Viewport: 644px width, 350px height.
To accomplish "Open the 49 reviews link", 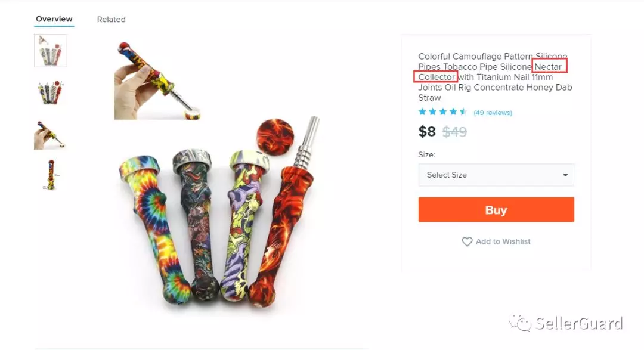I will (x=493, y=113).
